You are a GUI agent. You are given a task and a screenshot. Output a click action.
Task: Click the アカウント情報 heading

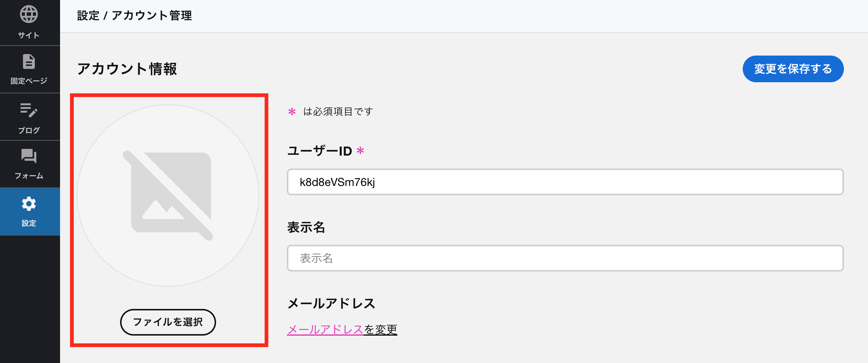pyautogui.click(x=127, y=69)
